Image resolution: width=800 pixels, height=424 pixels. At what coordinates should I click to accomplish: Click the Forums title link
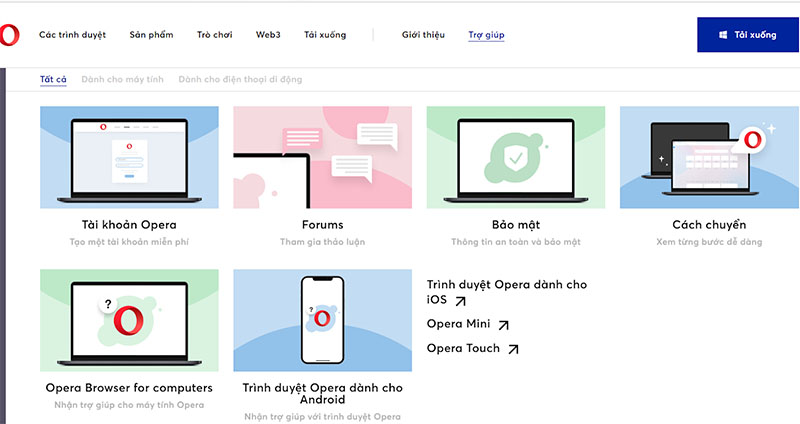coord(322,225)
